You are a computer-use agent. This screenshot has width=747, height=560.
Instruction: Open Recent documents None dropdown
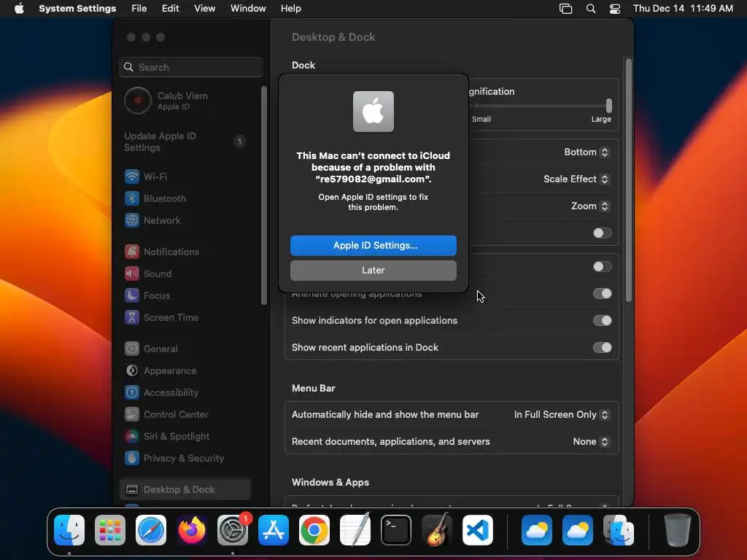tap(591, 442)
